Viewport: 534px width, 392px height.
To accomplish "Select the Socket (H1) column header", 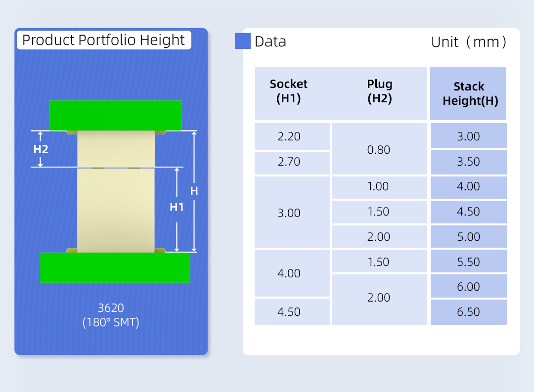I will [289, 91].
